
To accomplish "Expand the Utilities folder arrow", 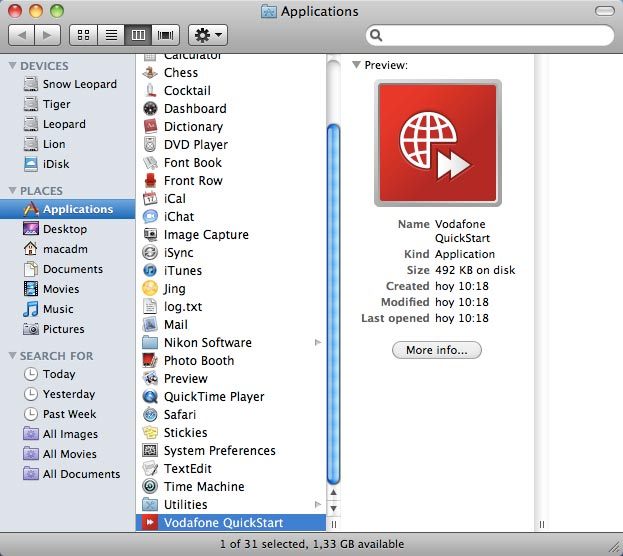I will [318, 504].
